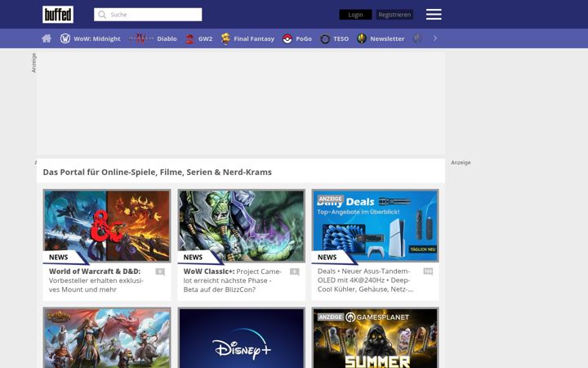Open the WoW Classic+ orc article thumbnail
This screenshot has width=588, height=368.
click(x=242, y=226)
